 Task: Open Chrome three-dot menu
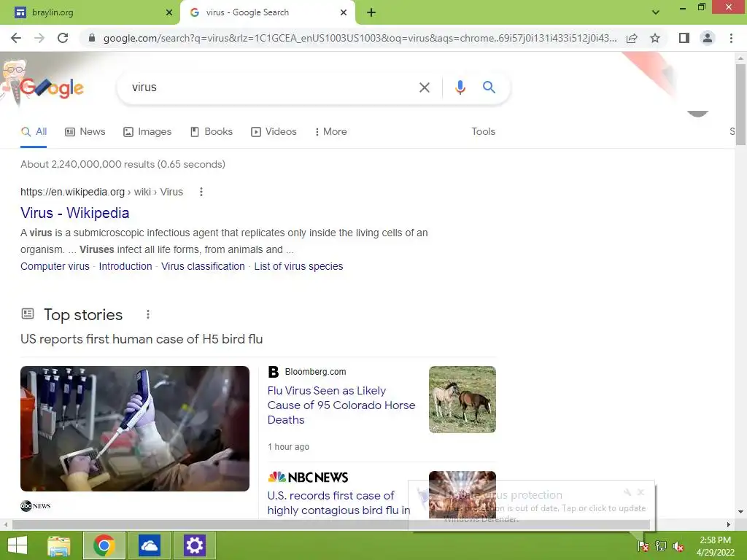click(731, 38)
